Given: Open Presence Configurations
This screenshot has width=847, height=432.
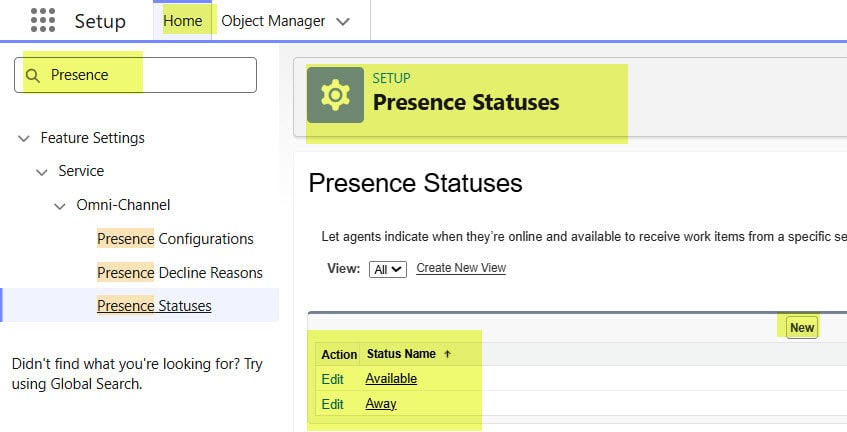Looking at the screenshot, I should (x=175, y=239).
